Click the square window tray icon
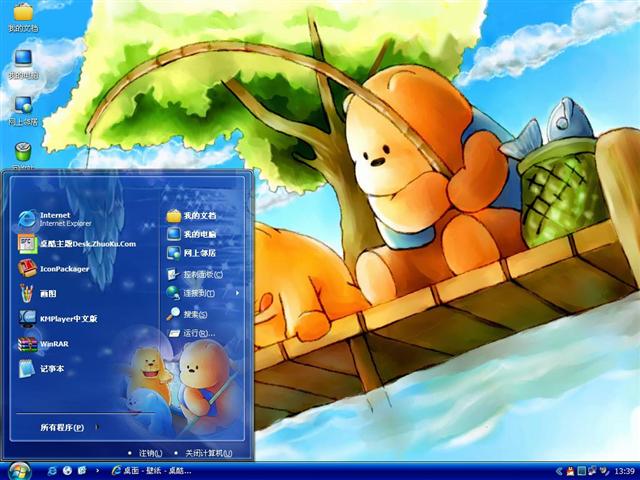 point(581,471)
